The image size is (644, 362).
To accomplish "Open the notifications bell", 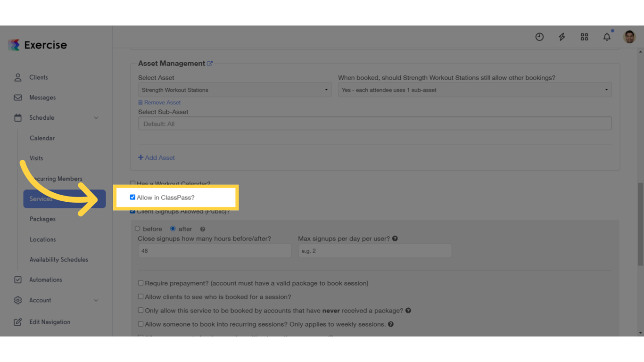I will coord(607,36).
